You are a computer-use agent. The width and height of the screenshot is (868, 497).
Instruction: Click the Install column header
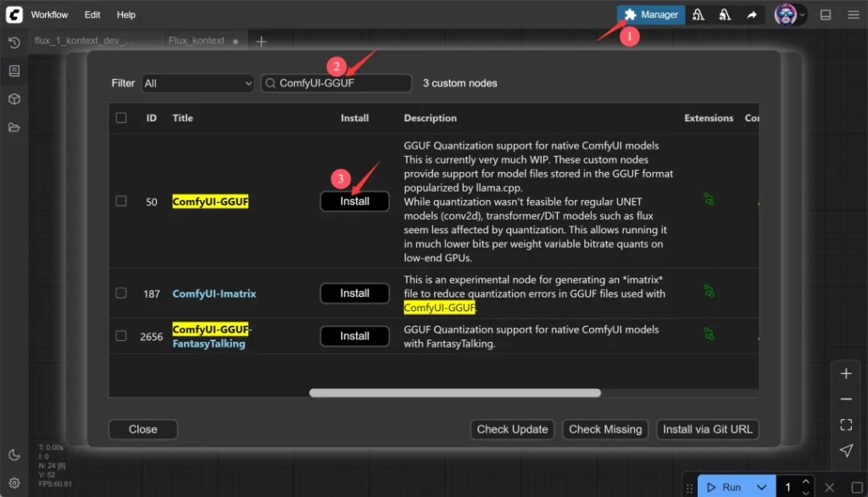[354, 118]
